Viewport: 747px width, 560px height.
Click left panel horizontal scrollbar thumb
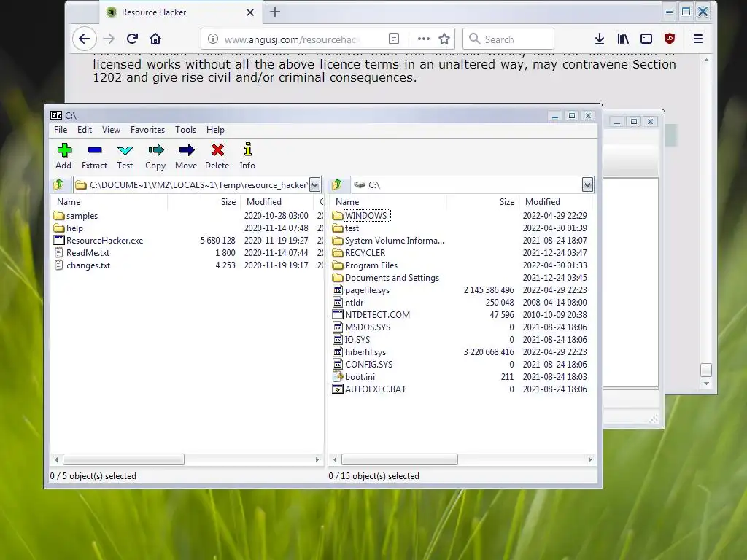123,459
